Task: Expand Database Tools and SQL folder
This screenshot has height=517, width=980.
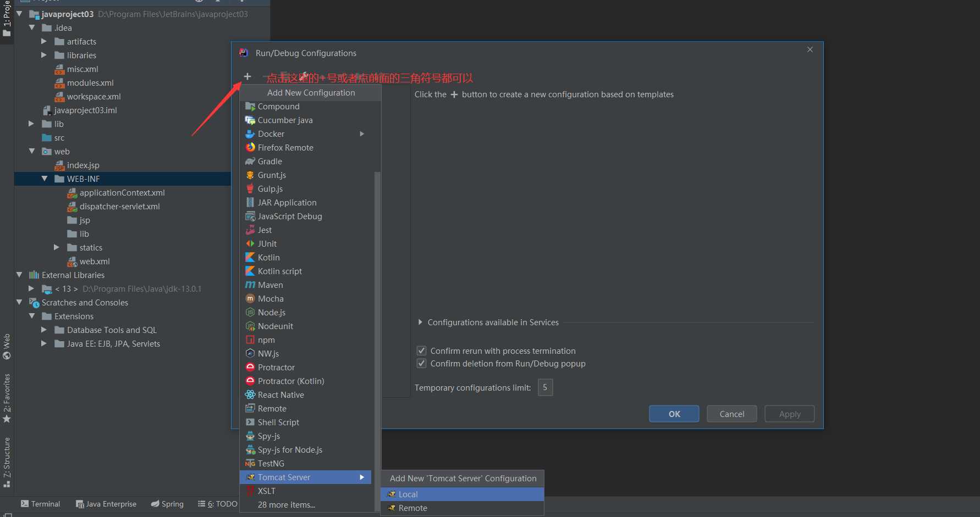Action: coord(44,330)
